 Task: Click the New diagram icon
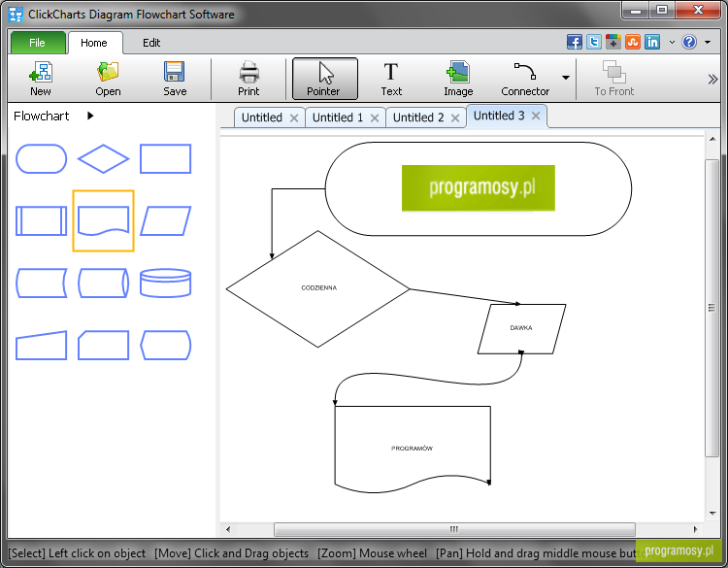pos(41,78)
